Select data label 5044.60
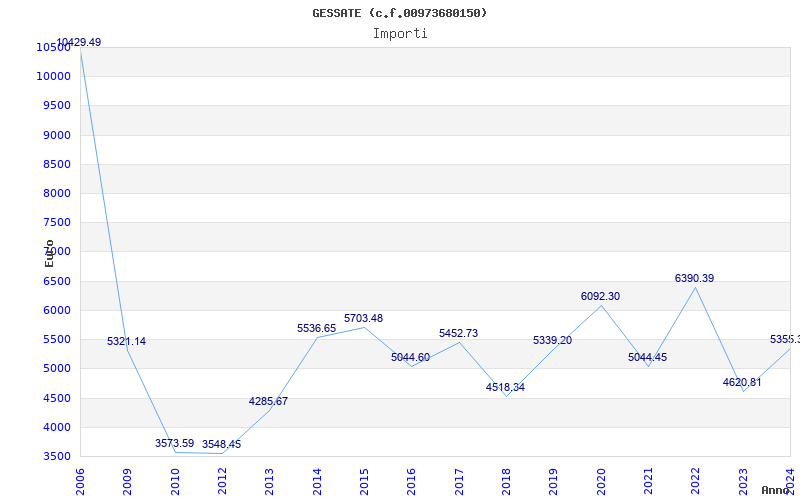 pyautogui.click(x=411, y=358)
